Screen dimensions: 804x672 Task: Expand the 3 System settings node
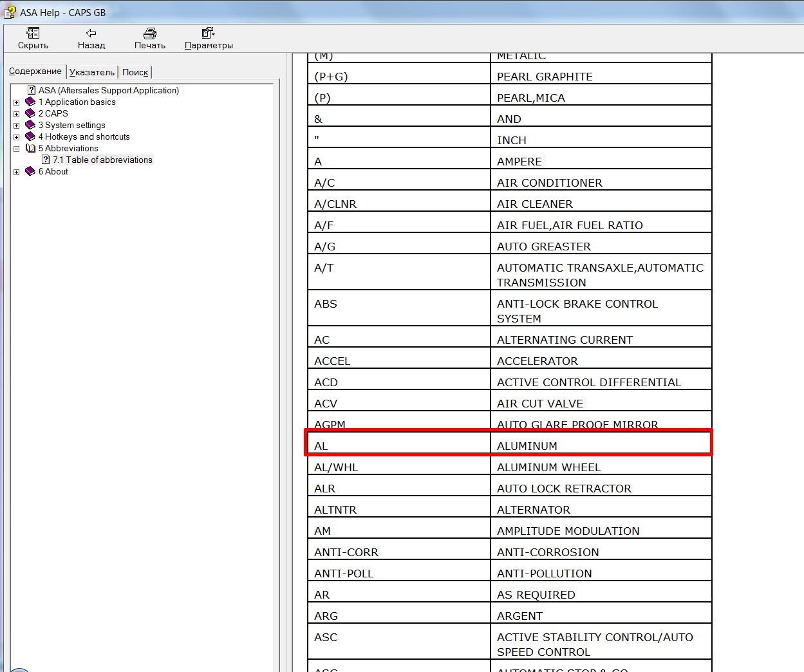17,126
